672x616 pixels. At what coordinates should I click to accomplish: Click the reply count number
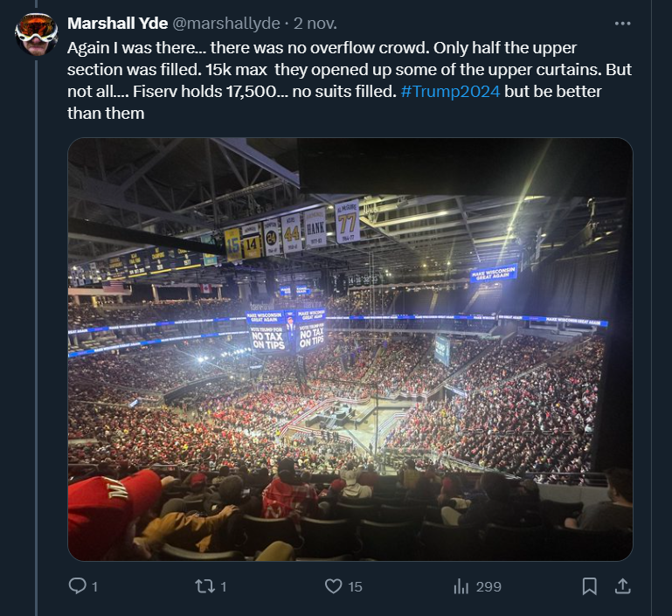pyautogui.click(x=94, y=587)
